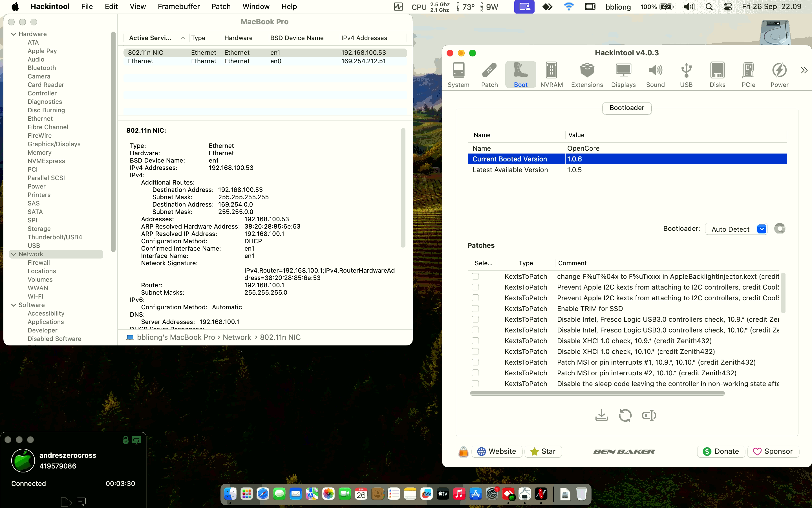
Task: Click the Star button
Action: (x=543, y=452)
